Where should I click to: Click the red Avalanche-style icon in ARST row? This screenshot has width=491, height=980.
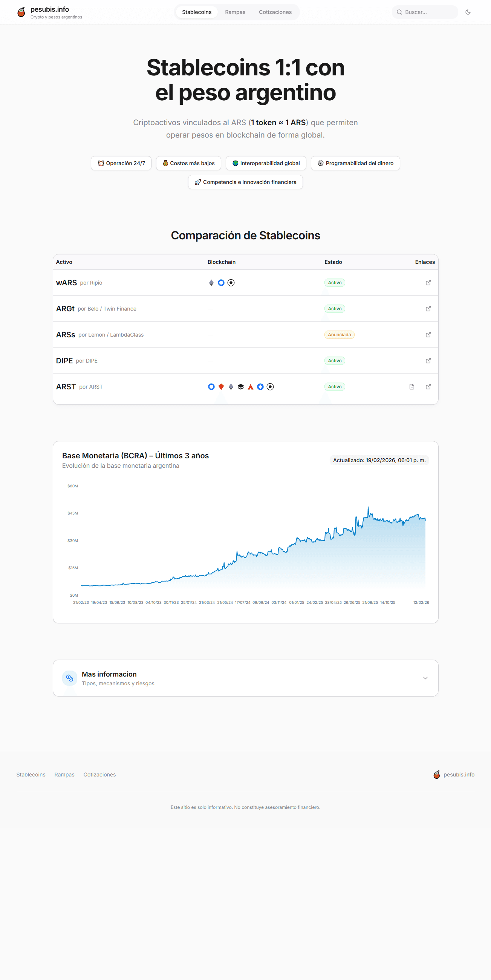[x=250, y=387]
